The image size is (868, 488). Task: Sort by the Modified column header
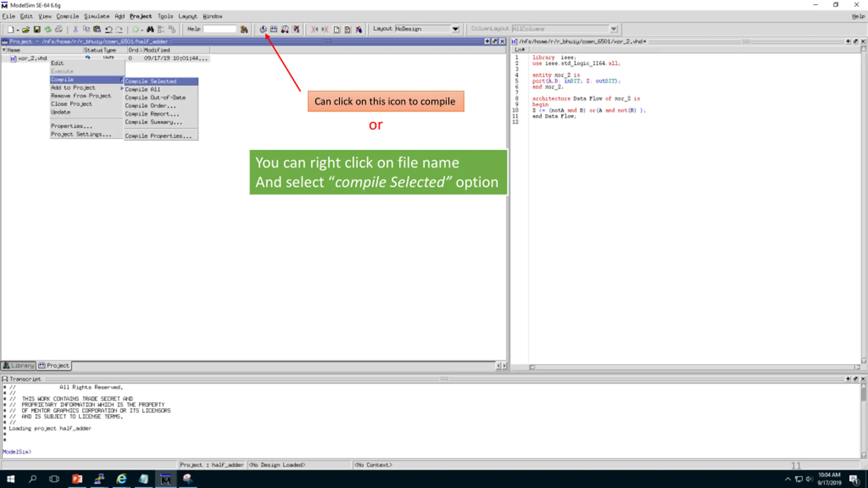click(176, 50)
